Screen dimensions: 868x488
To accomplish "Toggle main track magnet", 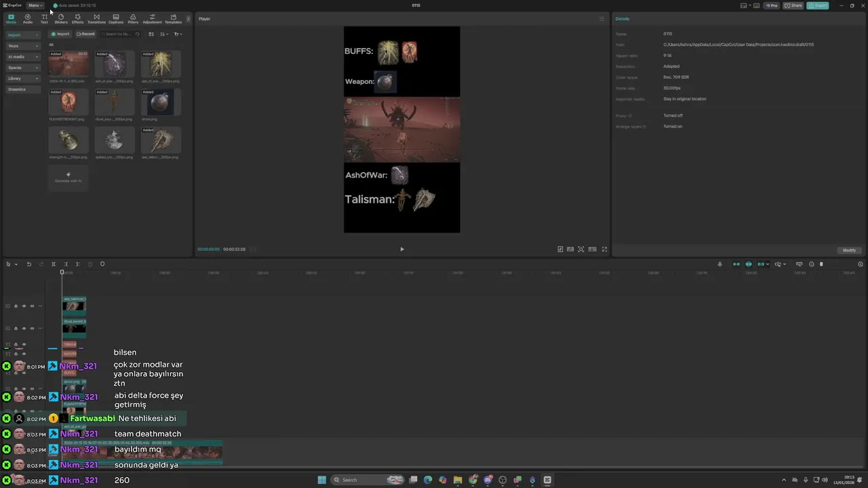I will point(736,264).
